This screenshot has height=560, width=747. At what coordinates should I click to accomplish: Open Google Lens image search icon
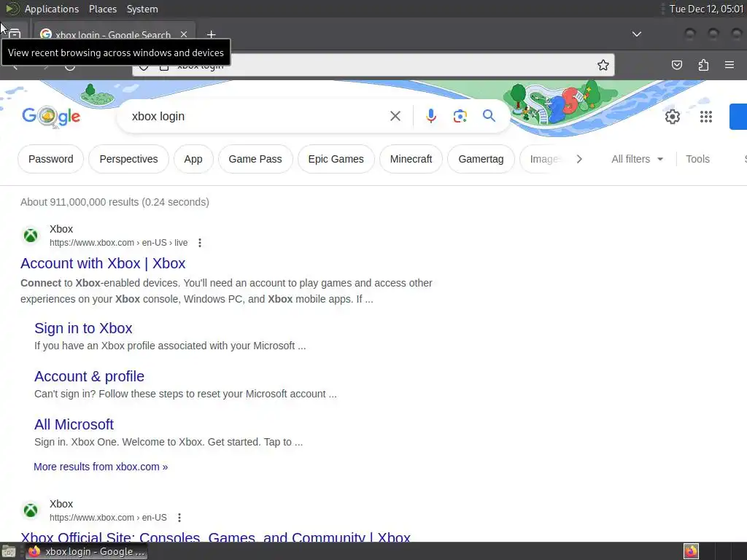(x=460, y=116)
